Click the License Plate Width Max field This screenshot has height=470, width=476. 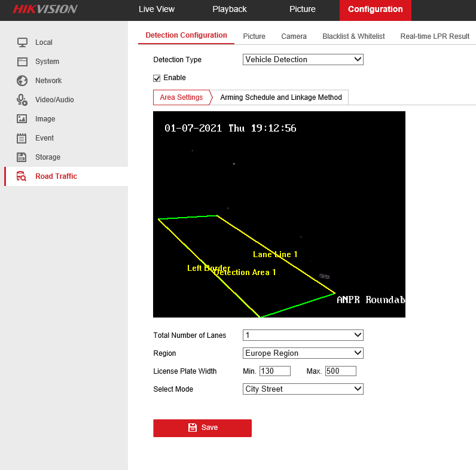click(340, 371)
